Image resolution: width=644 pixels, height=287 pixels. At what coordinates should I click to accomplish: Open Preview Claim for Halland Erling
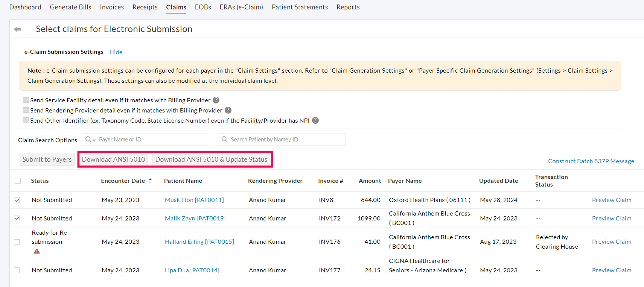coord(612,242)
